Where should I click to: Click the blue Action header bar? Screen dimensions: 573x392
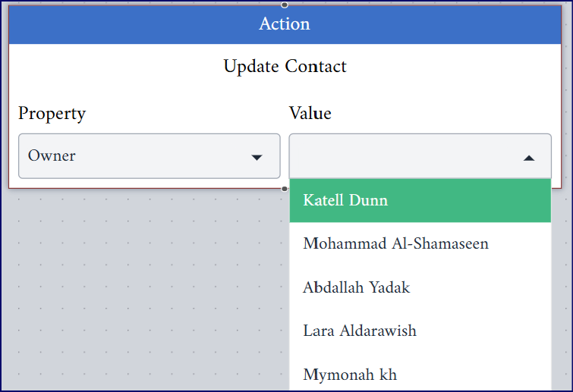point(285,24)
